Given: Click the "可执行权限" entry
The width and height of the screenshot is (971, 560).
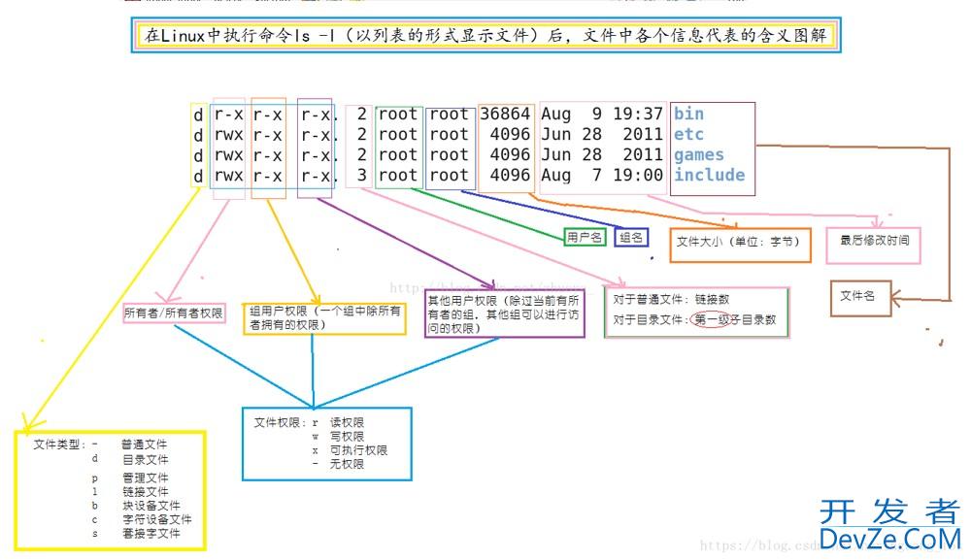Looking at the screenshot, I should [x=358, y=450].
